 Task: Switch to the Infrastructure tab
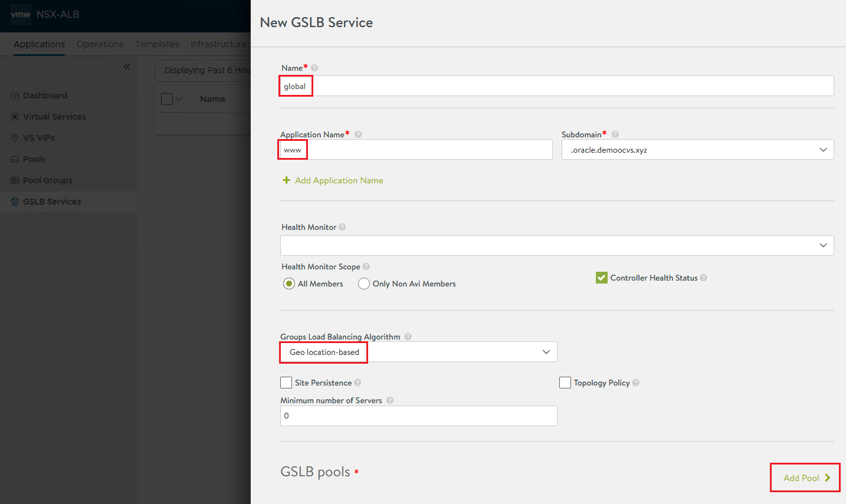(219, 44)
